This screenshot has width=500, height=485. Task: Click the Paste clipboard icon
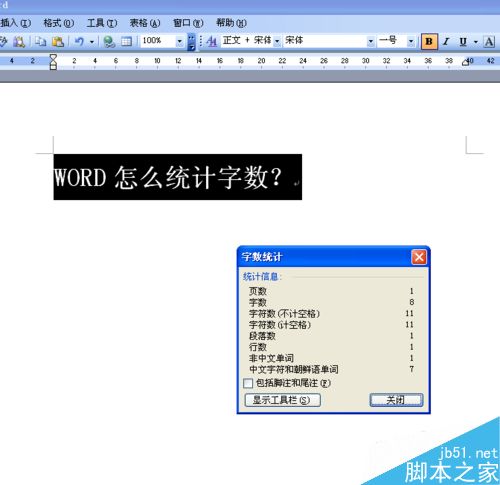(x=58, y=42)
